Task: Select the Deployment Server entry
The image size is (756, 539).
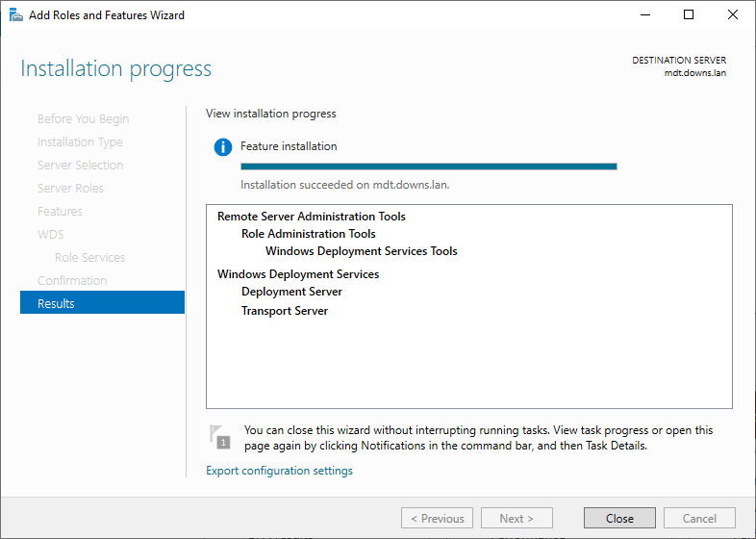Action: coord(291,292)
